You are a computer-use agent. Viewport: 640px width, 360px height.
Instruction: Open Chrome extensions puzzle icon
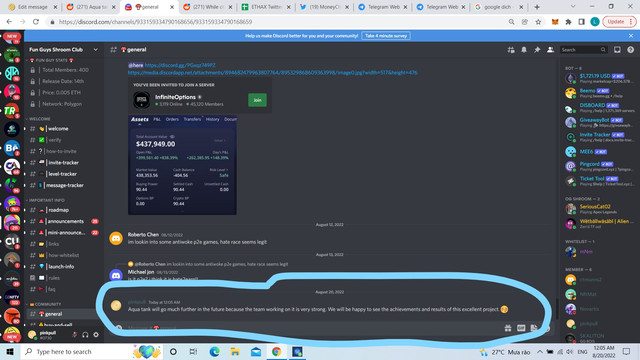[568, 22]
